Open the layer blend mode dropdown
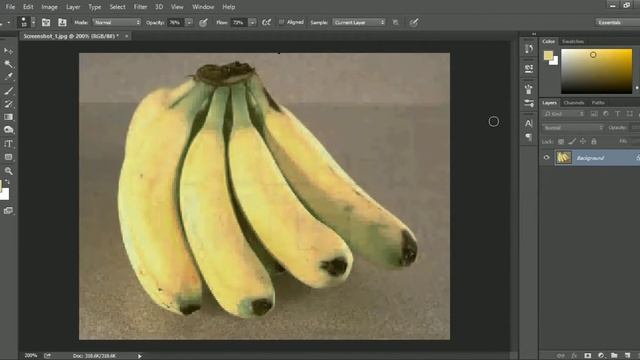The width and height of the screenshot is (640, 360). pyautogui.click(x=573, y=128)
